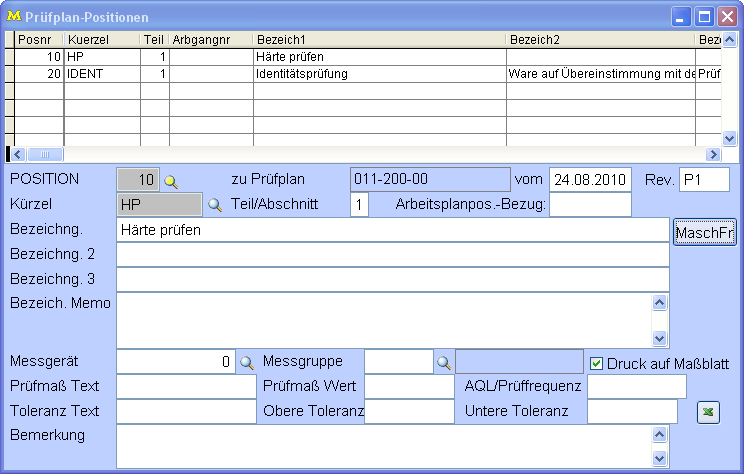This screenshot has width=744, height=474.
Task: Click the Teil/Abschnitt field
Action: pos(359,204)
